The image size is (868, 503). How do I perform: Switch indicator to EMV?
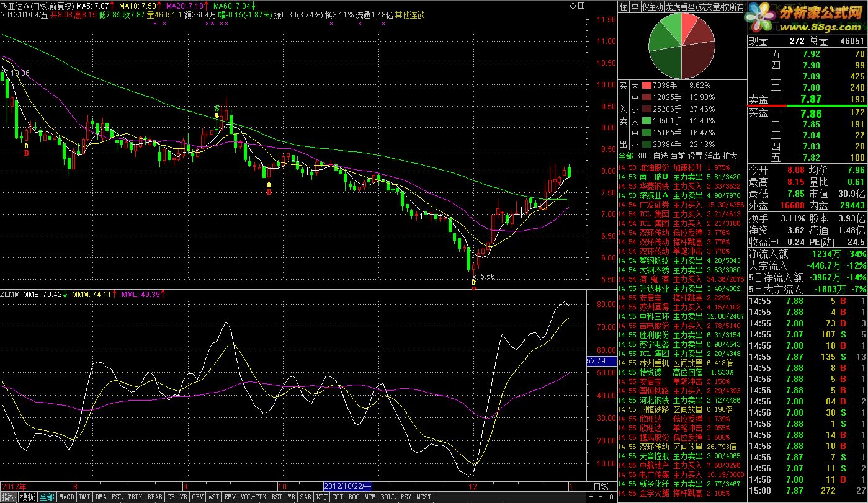click(x=230, y=497)
